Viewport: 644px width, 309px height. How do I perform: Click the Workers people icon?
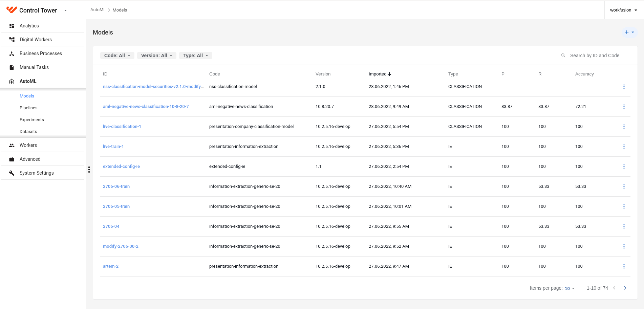tap(12, 145)
